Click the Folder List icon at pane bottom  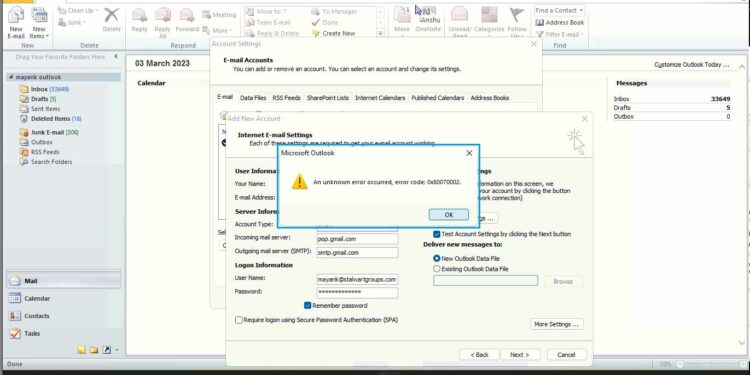pos(94,350)
